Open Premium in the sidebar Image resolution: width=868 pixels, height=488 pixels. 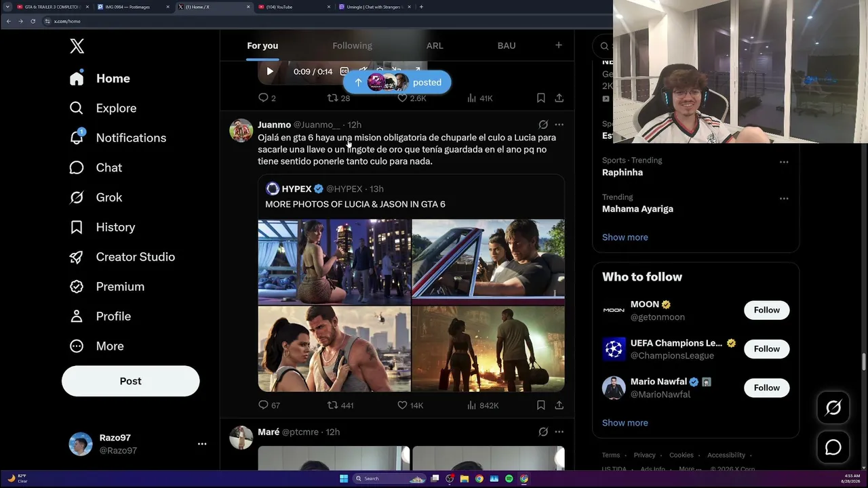pyautogui.click(x=107, y=287)
